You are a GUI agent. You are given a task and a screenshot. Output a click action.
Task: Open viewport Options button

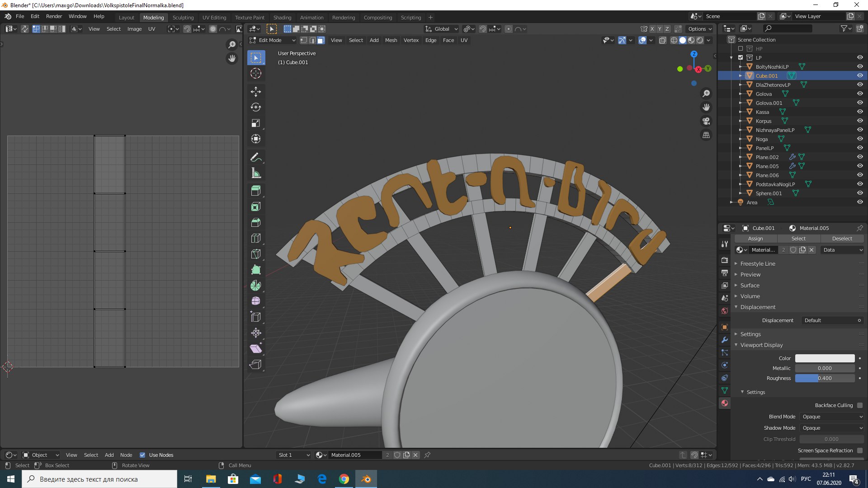click(700, 29)
